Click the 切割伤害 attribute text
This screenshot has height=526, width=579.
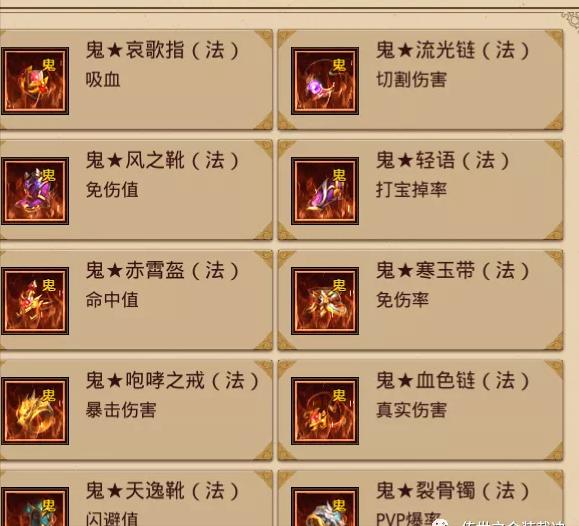coord(411,80)
